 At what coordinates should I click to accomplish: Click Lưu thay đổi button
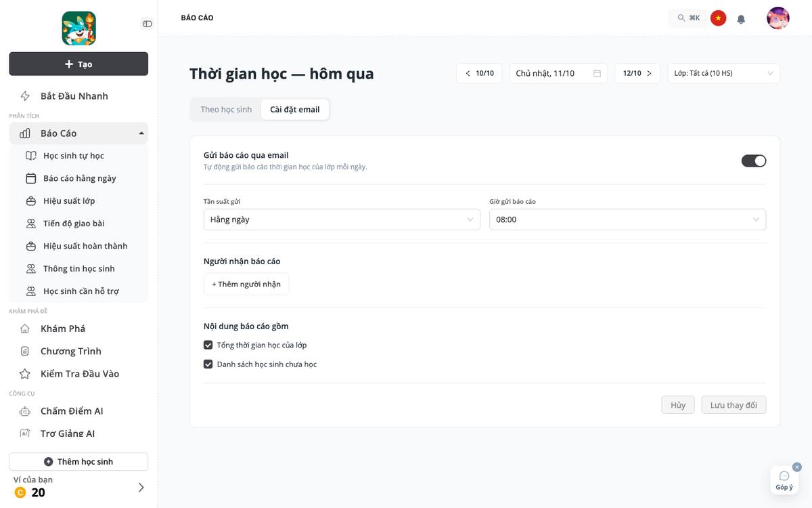(x=734, y=405)
